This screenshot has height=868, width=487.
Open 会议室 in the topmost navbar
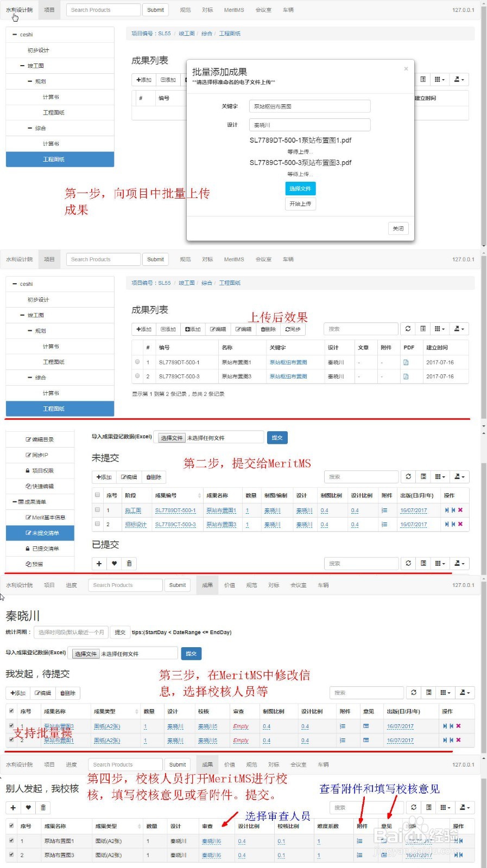(x=263, y=10)
